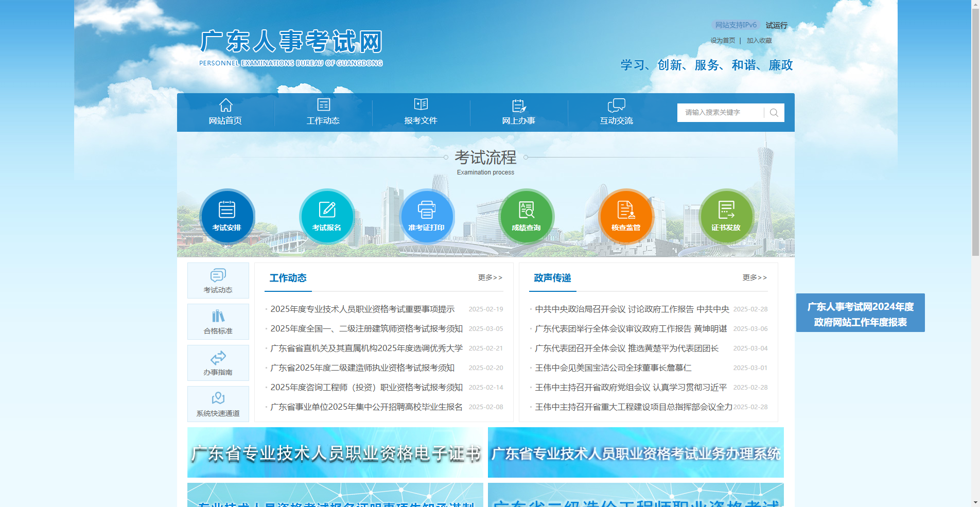Click the 考试动态 sidebar icon
This screenshot has height=507, width=980.
click(218, 281)
